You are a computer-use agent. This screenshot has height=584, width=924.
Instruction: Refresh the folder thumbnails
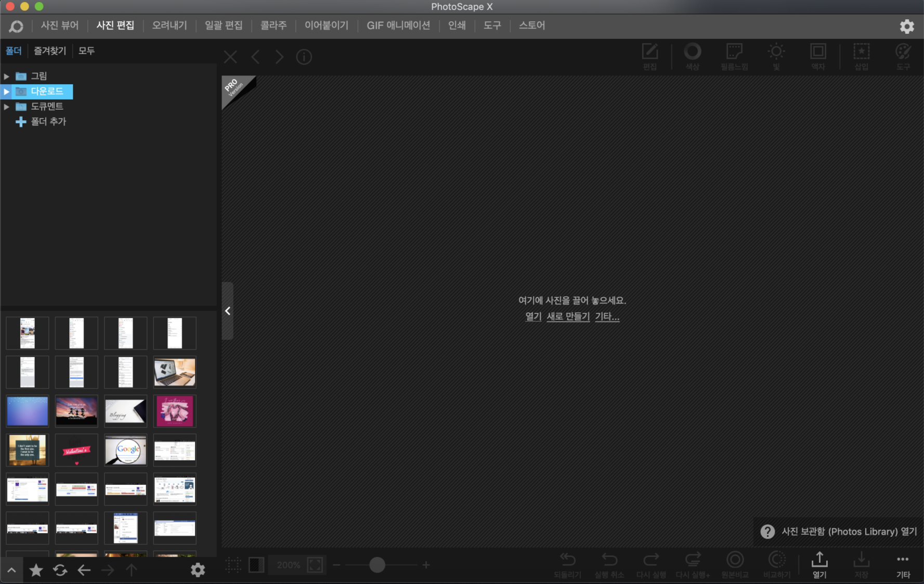(60, 570)
